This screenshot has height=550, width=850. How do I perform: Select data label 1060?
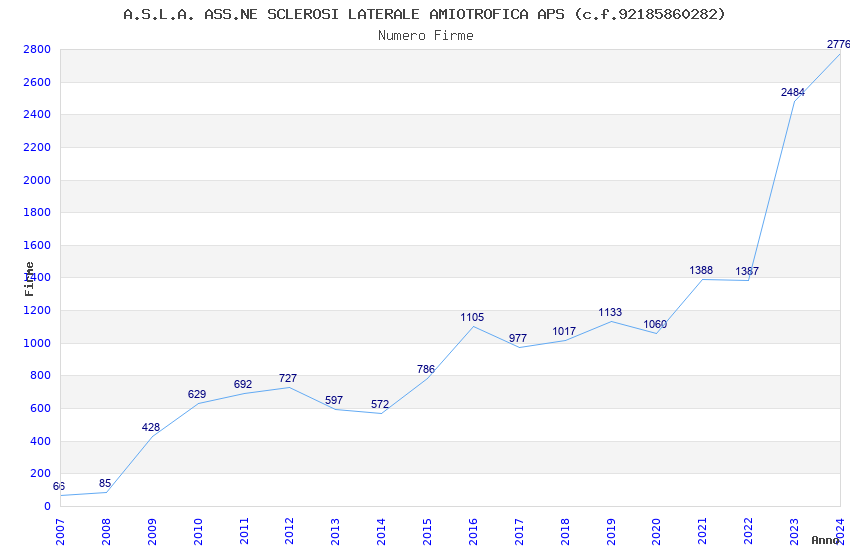[655, 324]
